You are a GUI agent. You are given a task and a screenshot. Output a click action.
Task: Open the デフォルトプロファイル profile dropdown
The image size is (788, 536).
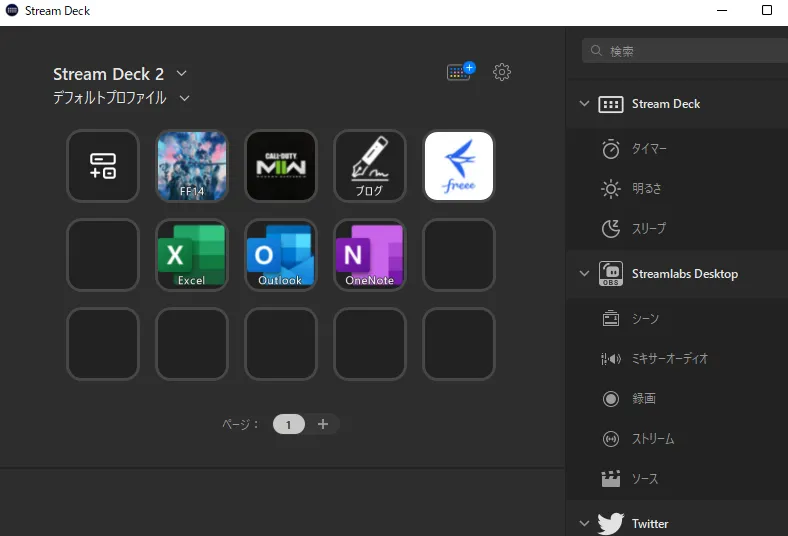pos(184,98)
